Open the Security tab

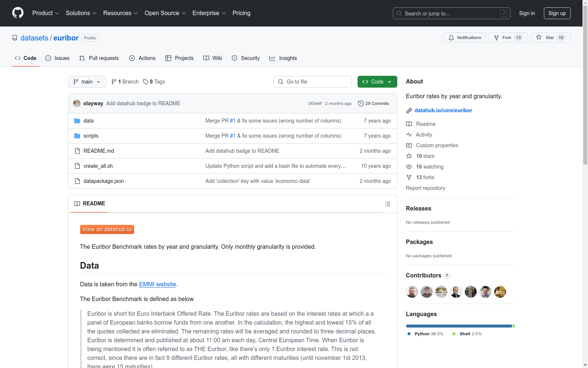pos(245,58)
